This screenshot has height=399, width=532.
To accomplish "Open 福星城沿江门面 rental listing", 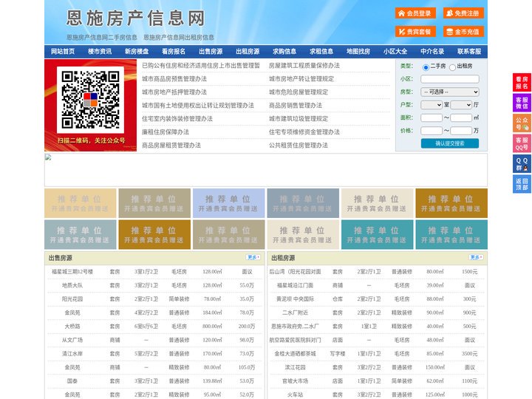I will [295, 285].
